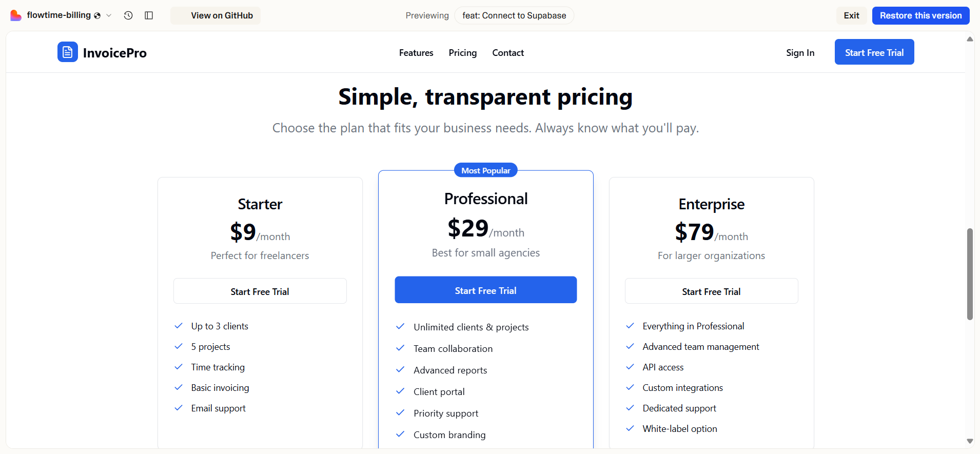Open the version history clock icon

tap(128, 15)
